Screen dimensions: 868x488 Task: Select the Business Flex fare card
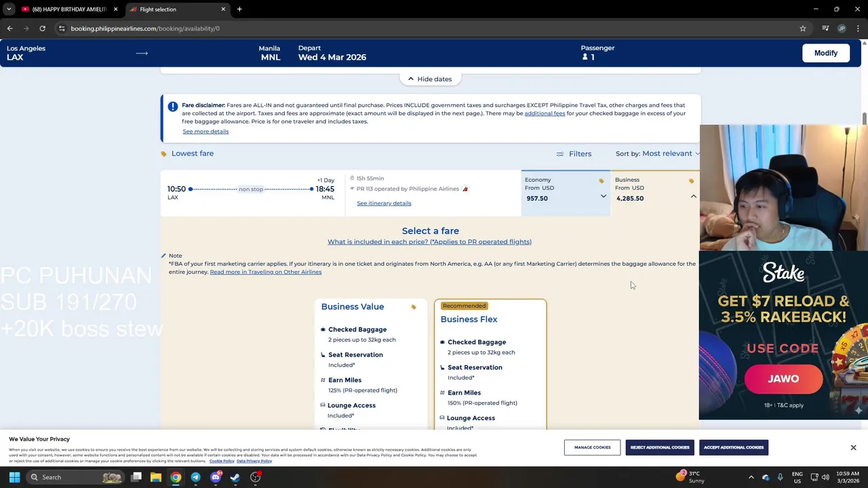(490, 364)
